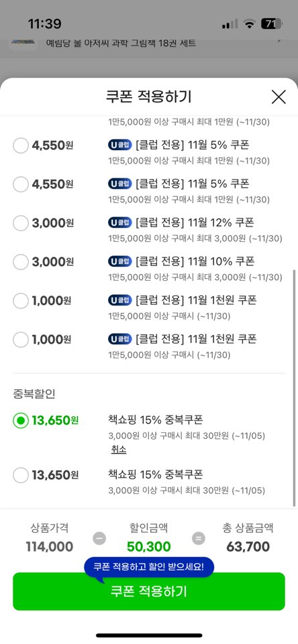Tap the Wi-Fi icon in status bar
Viewport: 298px width, 644px height.
click(248, 24)
